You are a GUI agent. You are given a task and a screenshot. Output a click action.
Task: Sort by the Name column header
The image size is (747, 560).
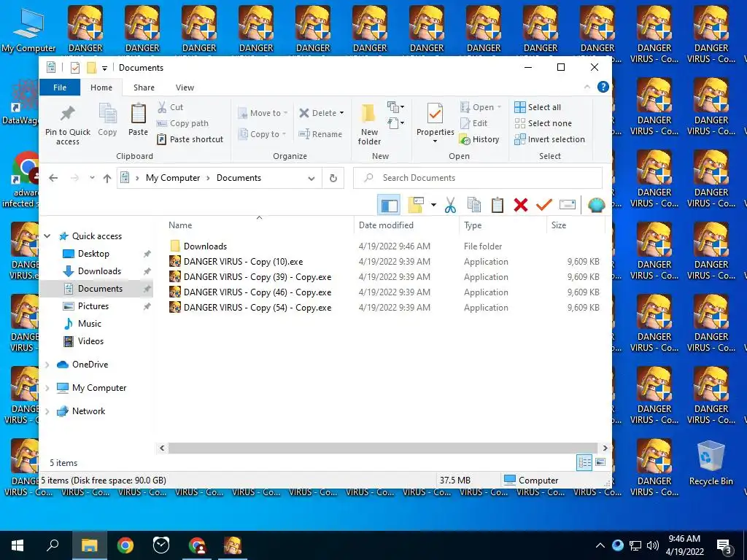tap(259, 225)
